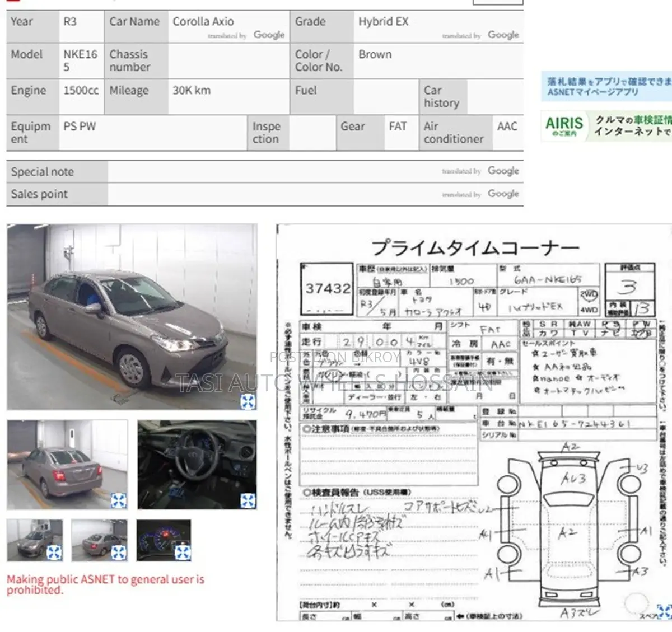Click the AIRIS vehicle inspection banner
The width and height of the screenshot is (672, 632).
point(606,125)
